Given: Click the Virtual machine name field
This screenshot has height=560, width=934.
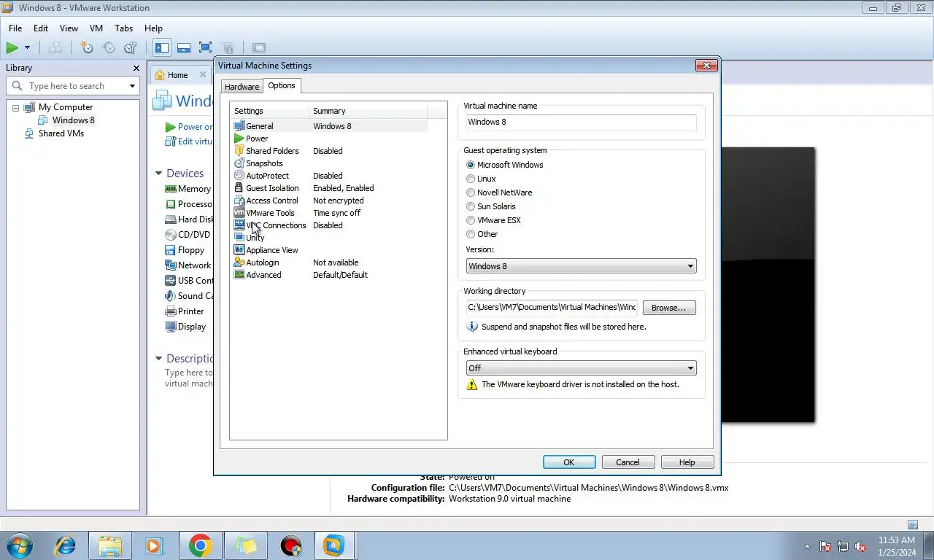Looking at the screenshot, I should pyautogui.click(x=582, y=122).
